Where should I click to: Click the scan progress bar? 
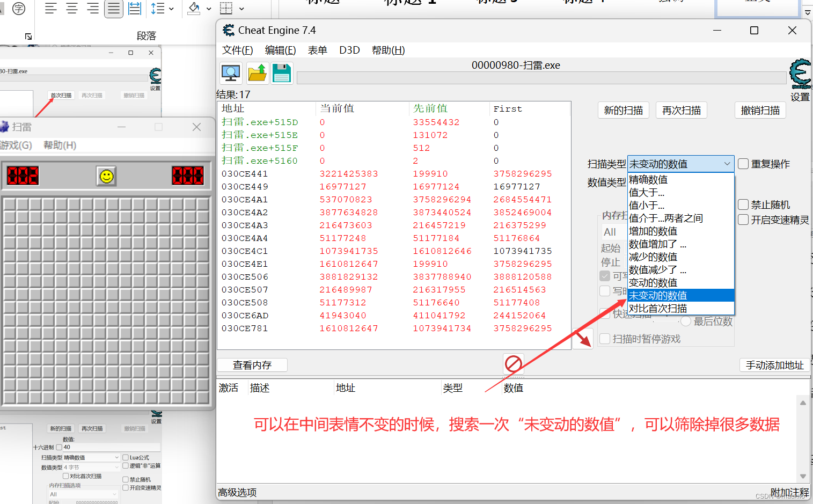coord(541,78)
